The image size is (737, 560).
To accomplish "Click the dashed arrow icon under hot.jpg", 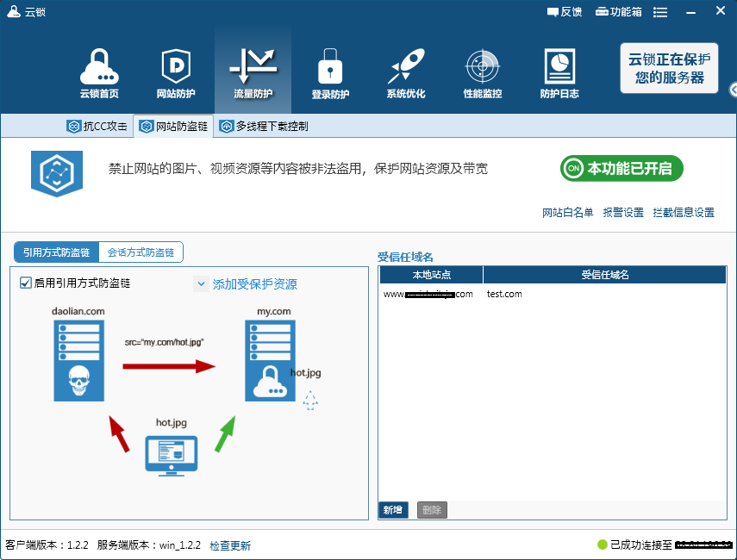I will [310, 401].
